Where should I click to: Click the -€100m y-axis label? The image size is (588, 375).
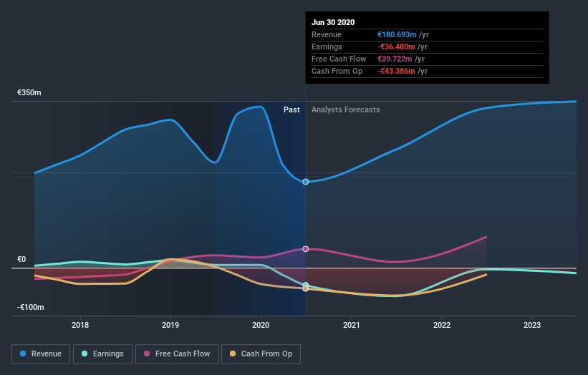[30, 307]
